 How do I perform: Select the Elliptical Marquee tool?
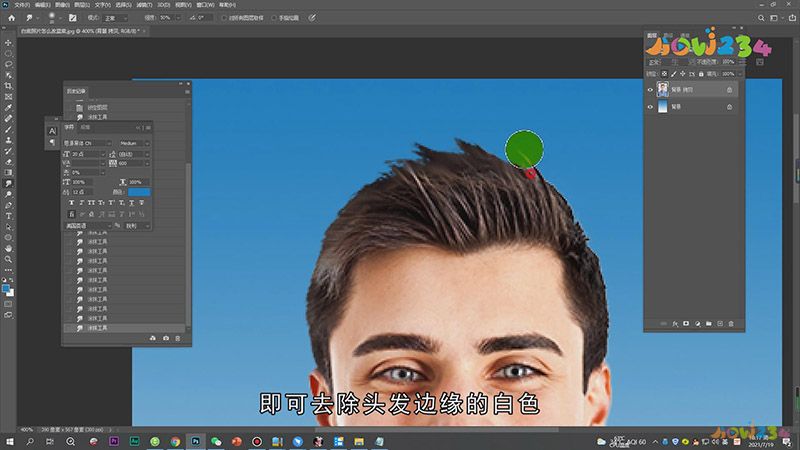pyautogui.click(x=8, y=53)
